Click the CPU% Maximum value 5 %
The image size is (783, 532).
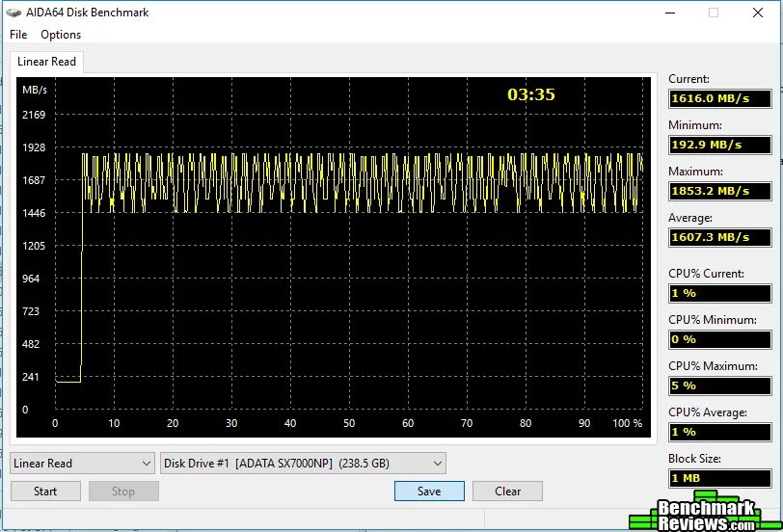[720, 386]
